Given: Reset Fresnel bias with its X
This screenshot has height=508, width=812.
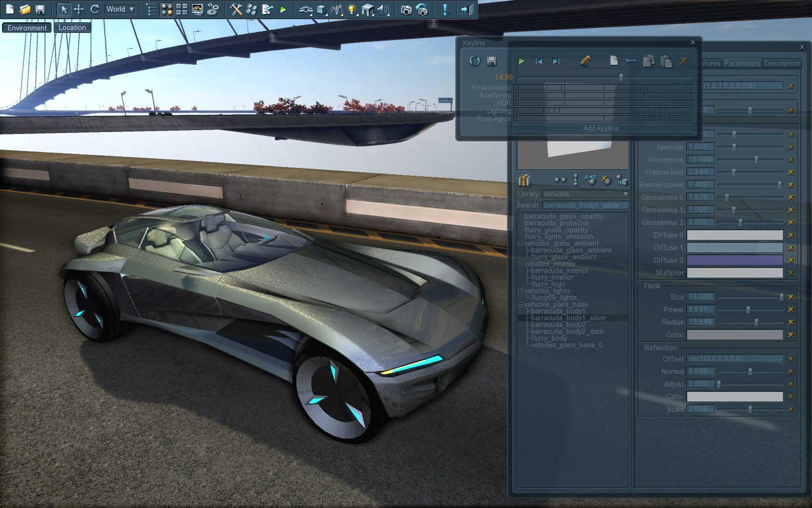Looking at the screenshot, I should point(791,172).
